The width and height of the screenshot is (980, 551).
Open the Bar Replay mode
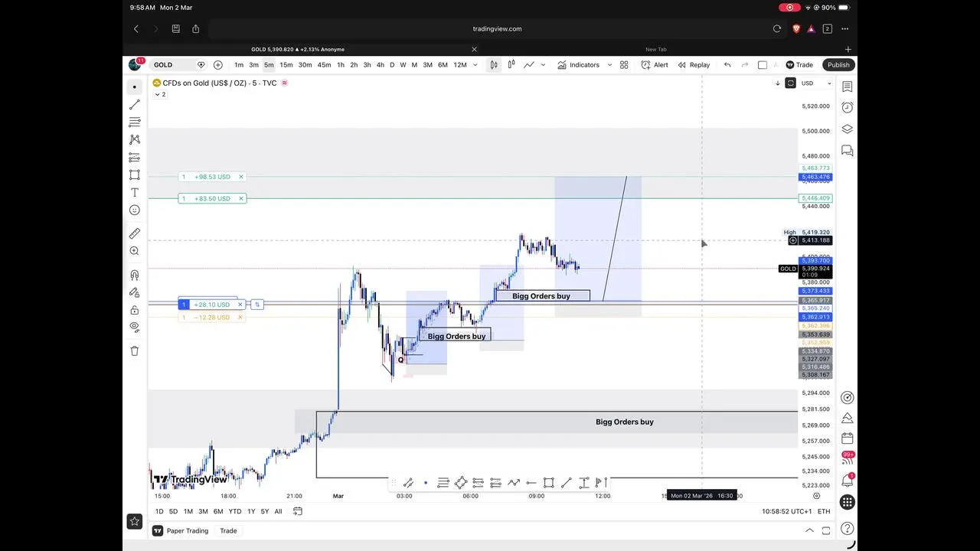(x=694, y=65)
